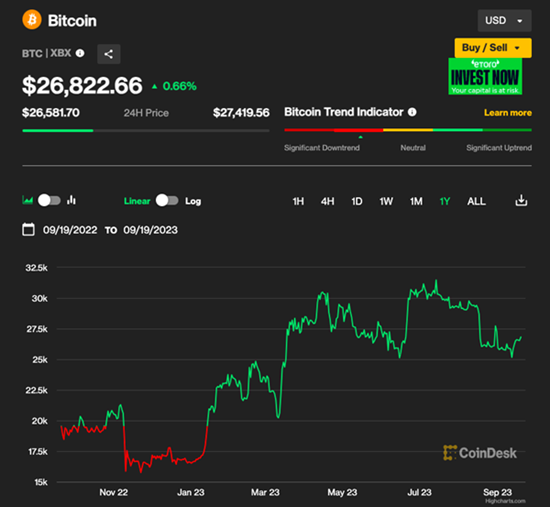
Task: Open the share icon button
Action: pyautogui.click(x=109, y=54)
